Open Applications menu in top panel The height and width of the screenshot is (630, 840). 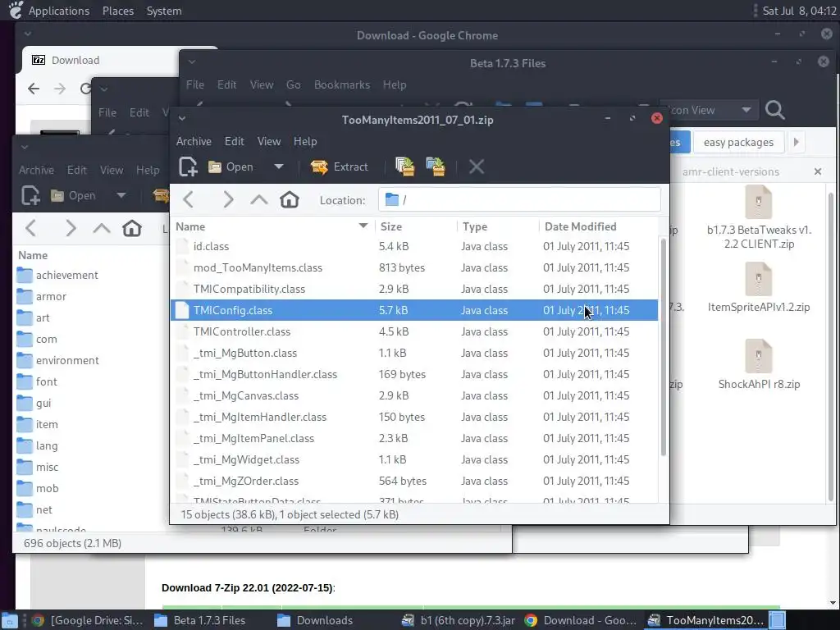coord(59,11)
